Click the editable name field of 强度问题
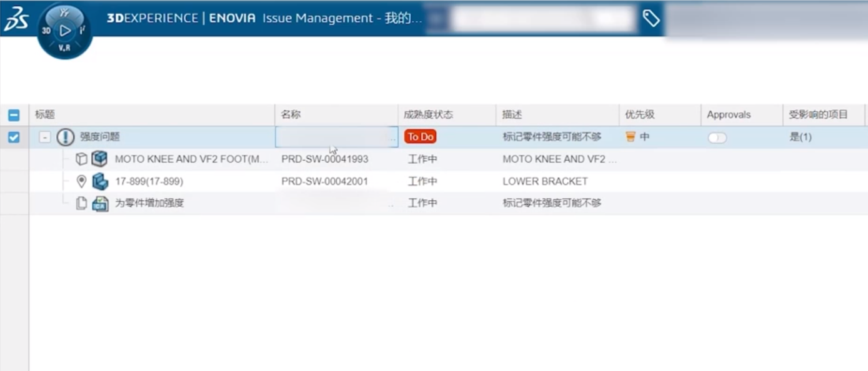 [336, 137]
